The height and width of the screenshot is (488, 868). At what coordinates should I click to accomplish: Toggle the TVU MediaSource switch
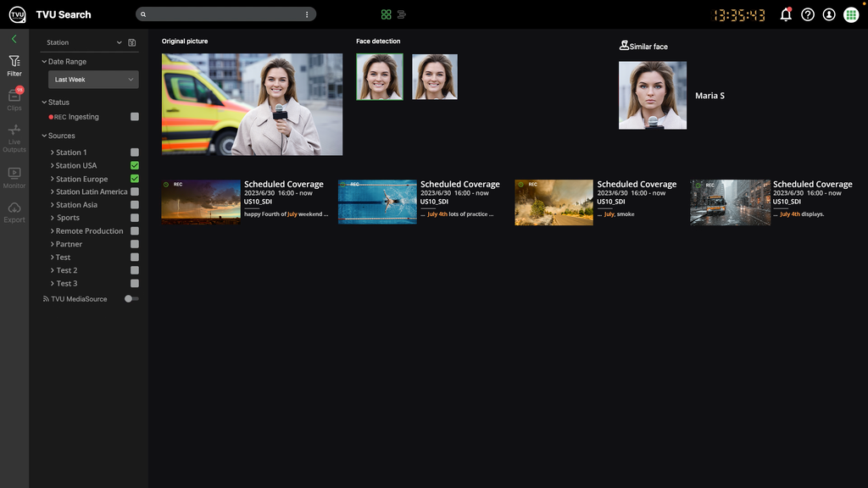131,298
